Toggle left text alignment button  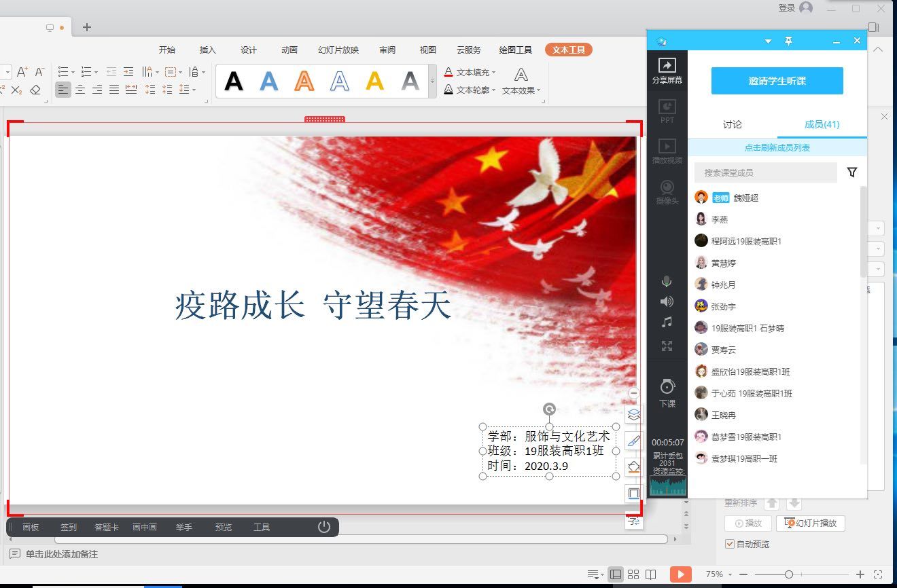[63, 90]
